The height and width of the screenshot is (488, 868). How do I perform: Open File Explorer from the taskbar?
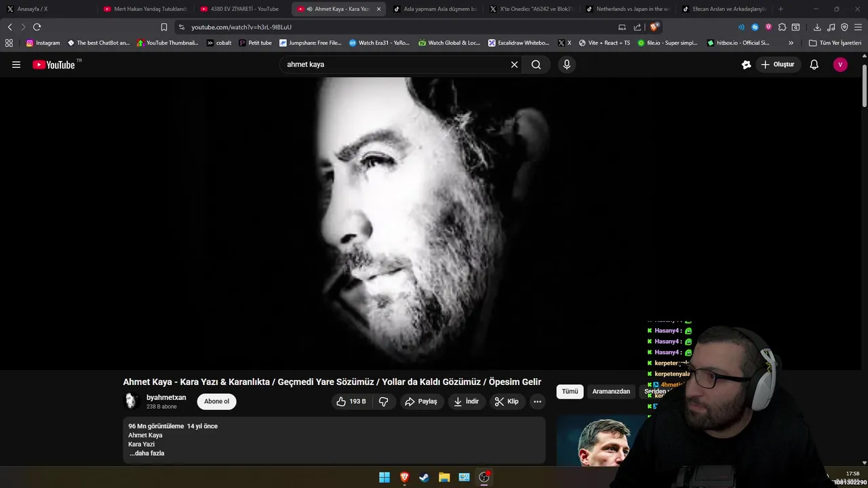click(x=444, y=477)
